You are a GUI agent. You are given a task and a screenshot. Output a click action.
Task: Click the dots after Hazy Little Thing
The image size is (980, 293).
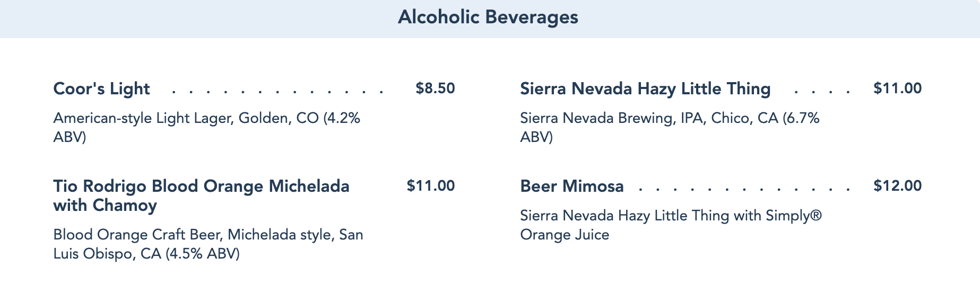point(822,92)
